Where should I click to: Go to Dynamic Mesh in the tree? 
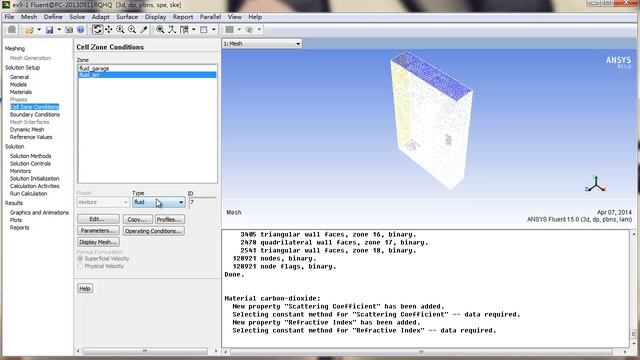[x=27, y=129]
